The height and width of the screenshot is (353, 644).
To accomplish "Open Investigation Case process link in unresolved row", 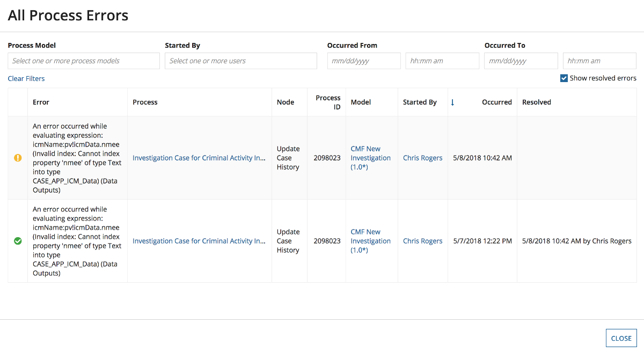I will tap(199, 158).
